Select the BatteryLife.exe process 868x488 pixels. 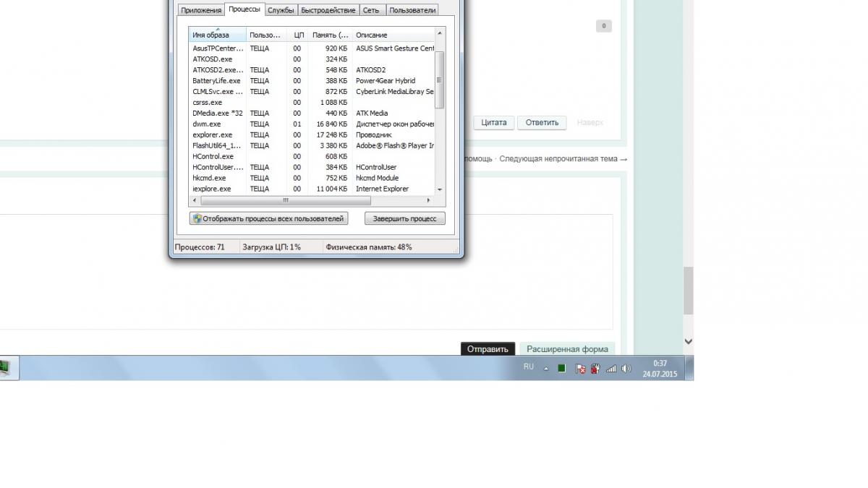312,80
